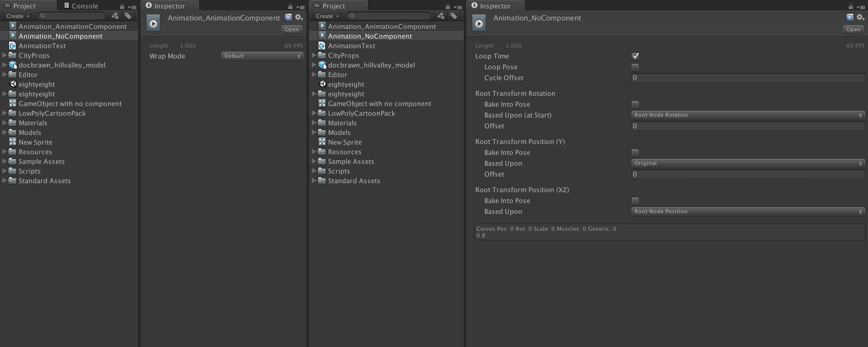Enable Bake Into Pose for Root Transform Rotation
The width and height of the screenshot is (868, 347).
(x=635, y=104)
